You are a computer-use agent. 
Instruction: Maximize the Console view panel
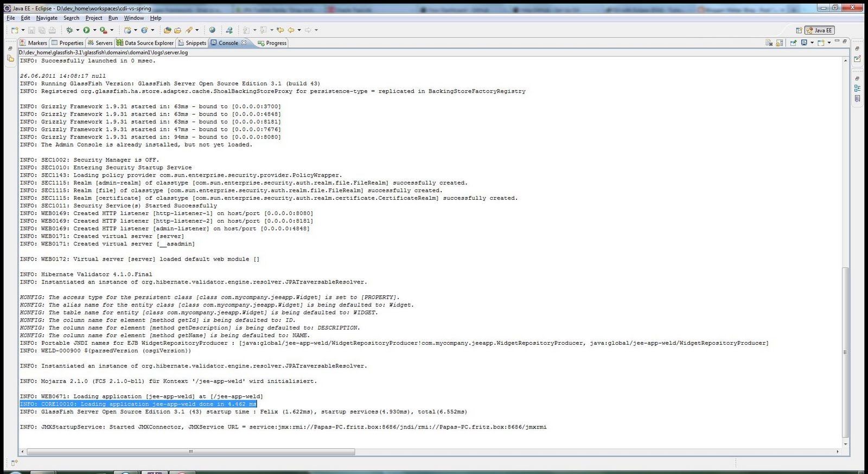845,41
